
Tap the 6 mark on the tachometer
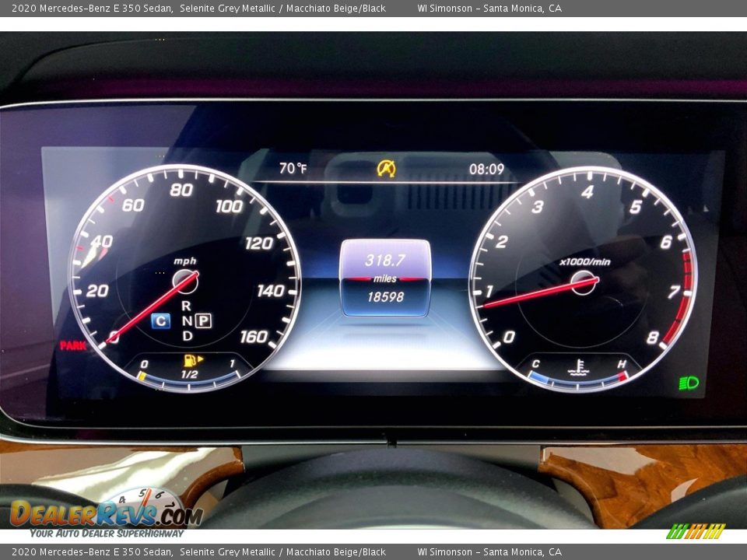coord(666,242)
